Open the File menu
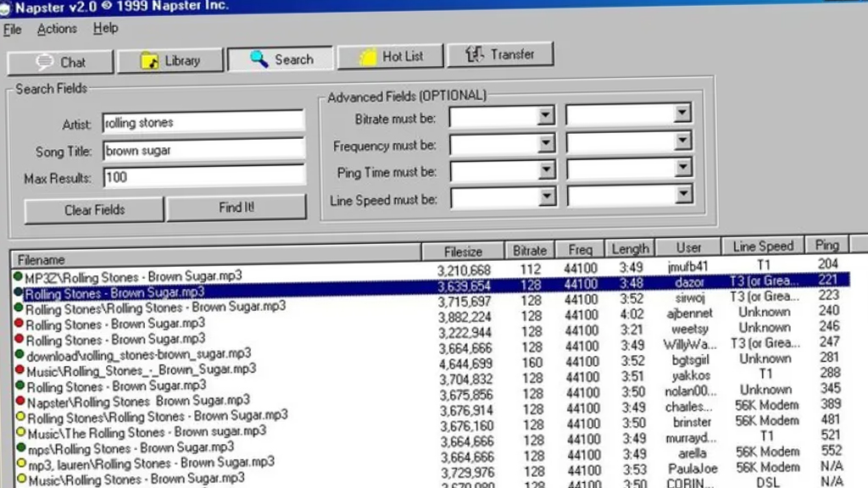 (12, 30)
